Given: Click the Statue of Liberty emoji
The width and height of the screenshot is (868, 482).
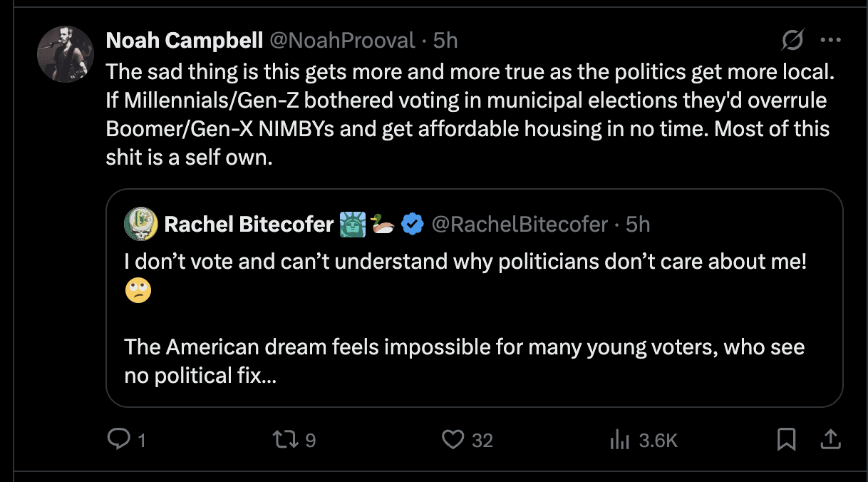Looking at the screenshot, I should 353,225.
